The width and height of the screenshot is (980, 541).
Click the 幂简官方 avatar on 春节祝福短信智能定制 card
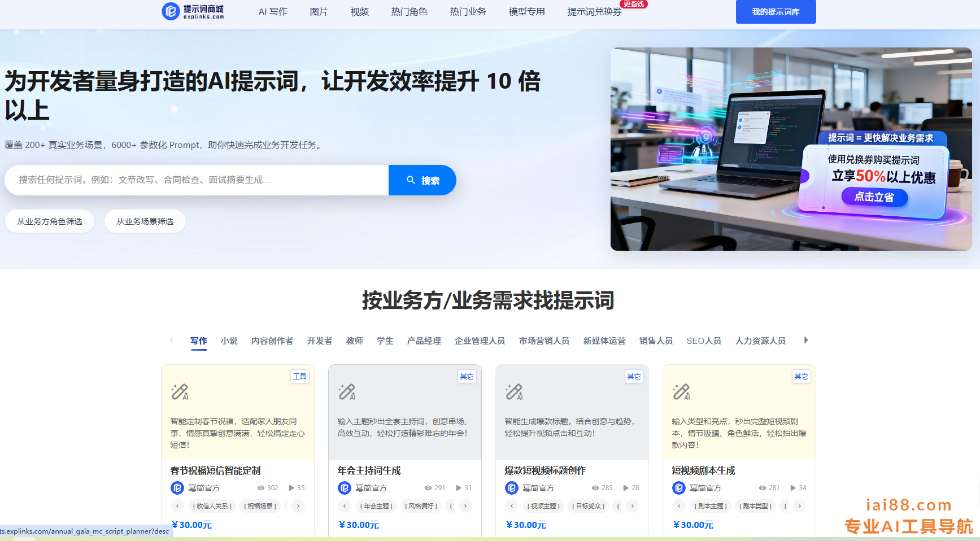tap(177, 488)
